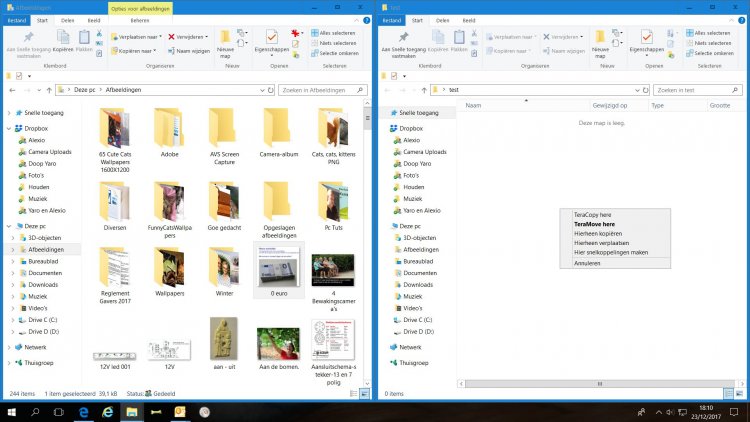Image resolution: width=750 pixels, height=422 pixels.
Task: Open Edge browser from the taskbar
Action: pyautogui.click(x=83, y=411)
